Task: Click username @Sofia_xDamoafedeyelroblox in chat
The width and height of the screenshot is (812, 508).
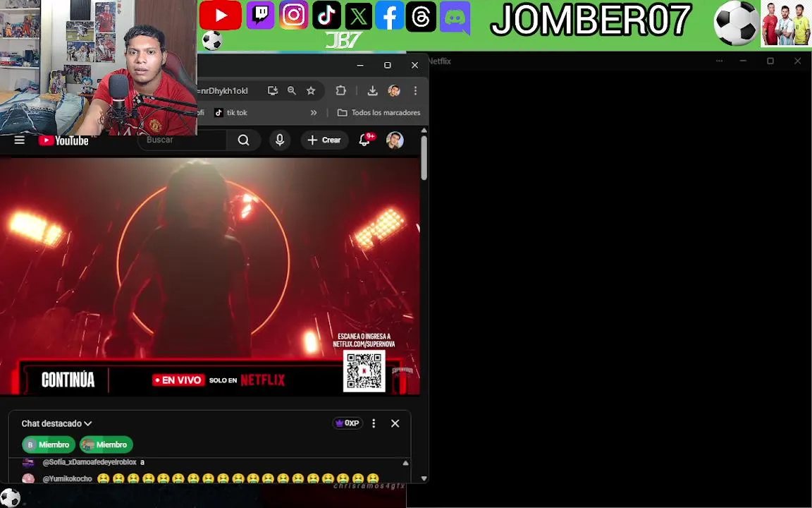Action: (90, 462)
